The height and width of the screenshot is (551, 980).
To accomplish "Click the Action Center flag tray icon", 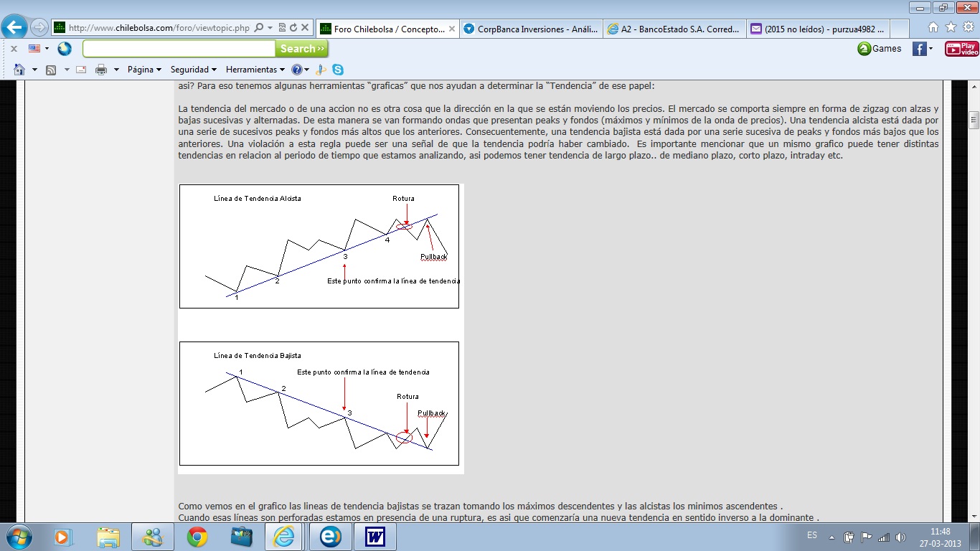I will [x=867, y=537].
